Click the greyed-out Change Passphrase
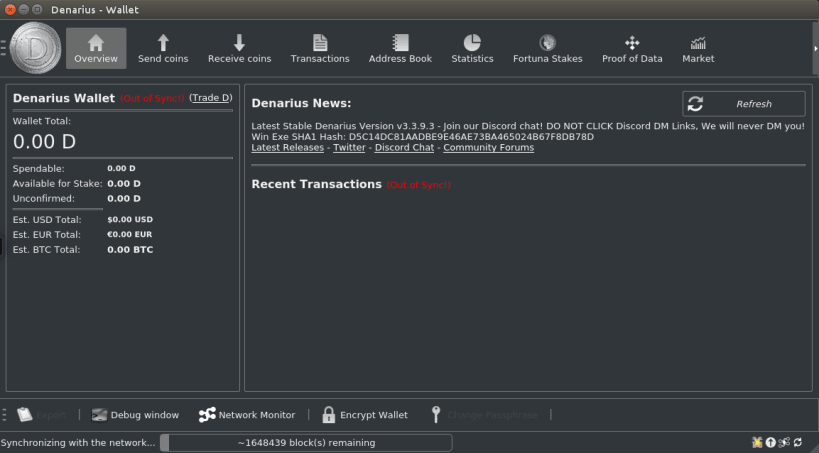The height and width of the screenshot is (453, 819). tap(485, 415)
